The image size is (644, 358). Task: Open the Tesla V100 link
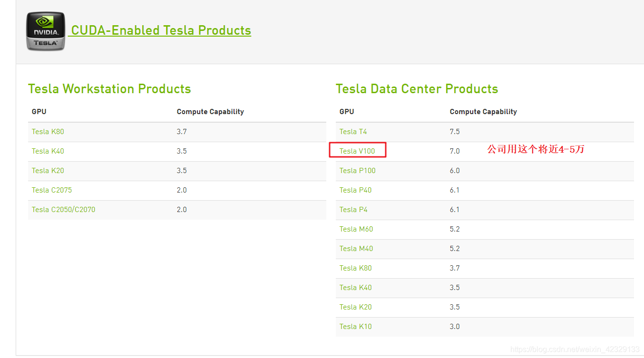click(357, 151)
